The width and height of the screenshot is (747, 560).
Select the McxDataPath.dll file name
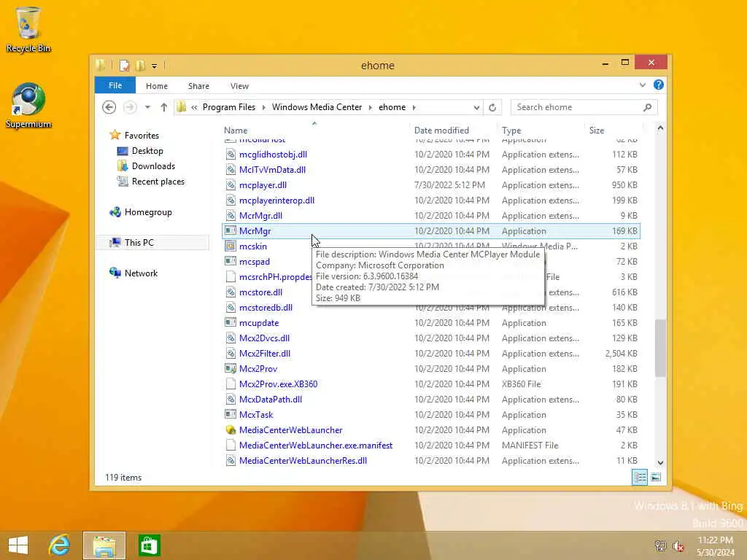coord(270,399)
